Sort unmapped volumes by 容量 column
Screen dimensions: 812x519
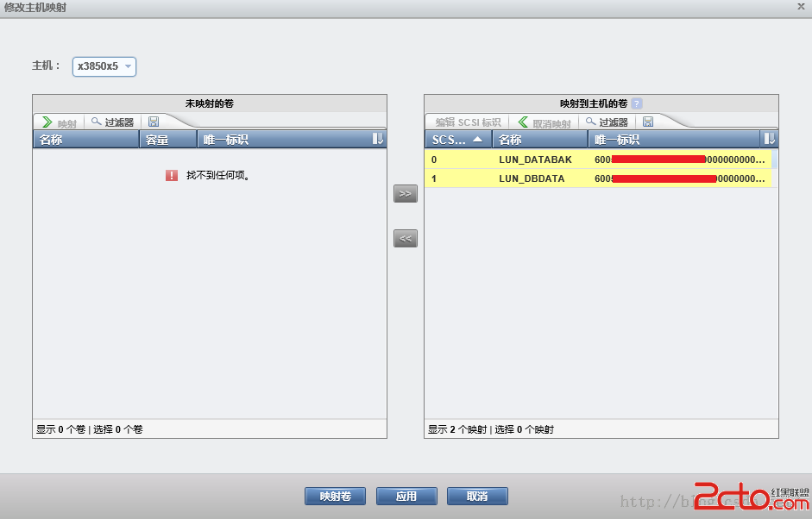(x=168, y=140)
